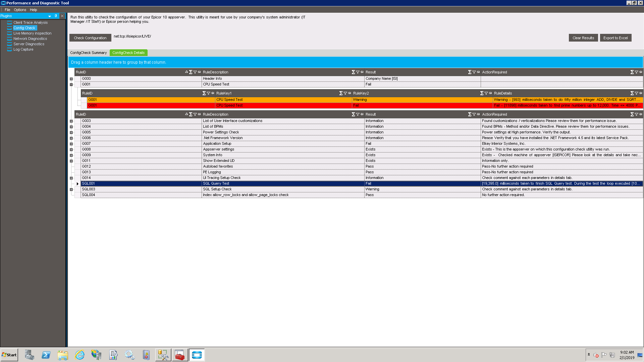
Task: Expand the SQL003 SQL Setup Check row
Action: click(71, 189)
